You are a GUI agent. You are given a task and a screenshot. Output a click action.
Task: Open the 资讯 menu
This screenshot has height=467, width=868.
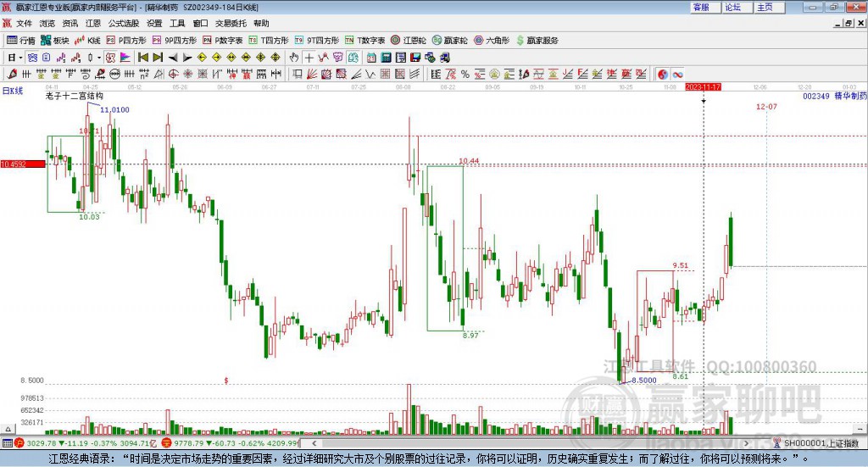[x=70, y=23]
